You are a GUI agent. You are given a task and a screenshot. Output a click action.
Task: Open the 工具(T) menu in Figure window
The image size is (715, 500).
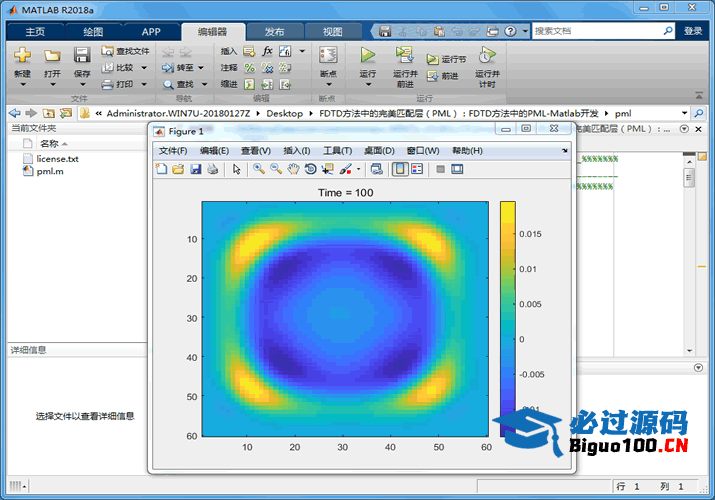337,151
